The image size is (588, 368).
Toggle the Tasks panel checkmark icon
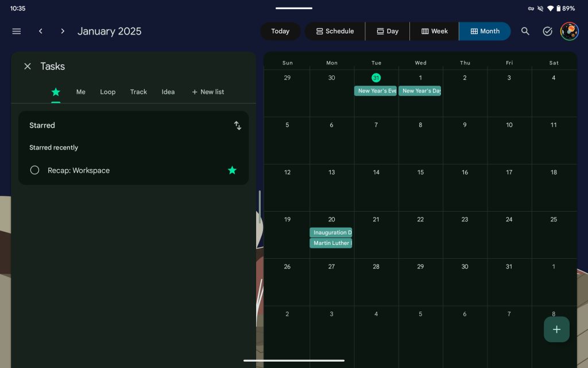(547, 31)
